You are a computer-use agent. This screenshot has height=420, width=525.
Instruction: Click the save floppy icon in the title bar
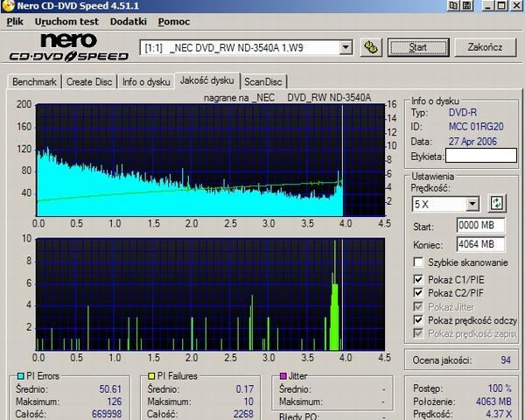[467, 5]
